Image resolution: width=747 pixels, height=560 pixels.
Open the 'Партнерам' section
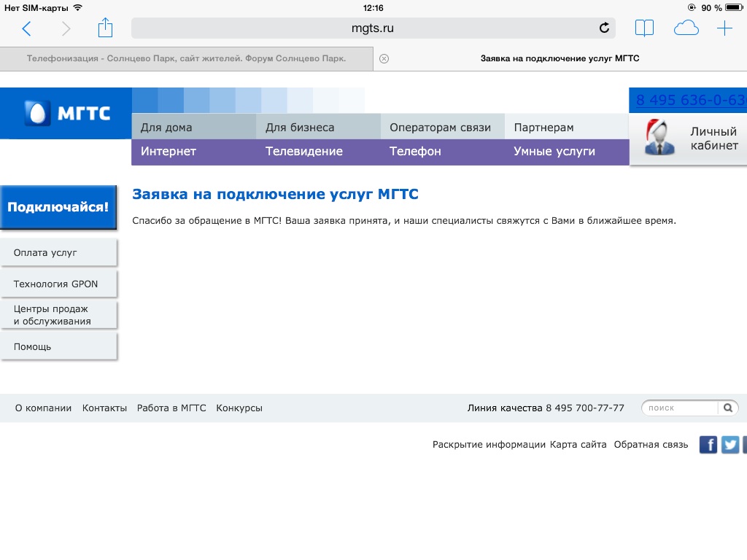(567, 127)
